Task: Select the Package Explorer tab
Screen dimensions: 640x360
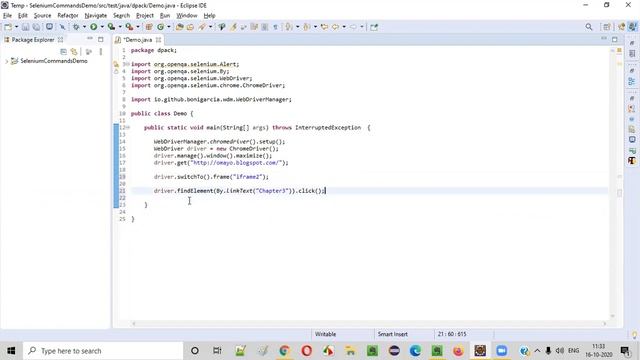Action: click(33, 40)
